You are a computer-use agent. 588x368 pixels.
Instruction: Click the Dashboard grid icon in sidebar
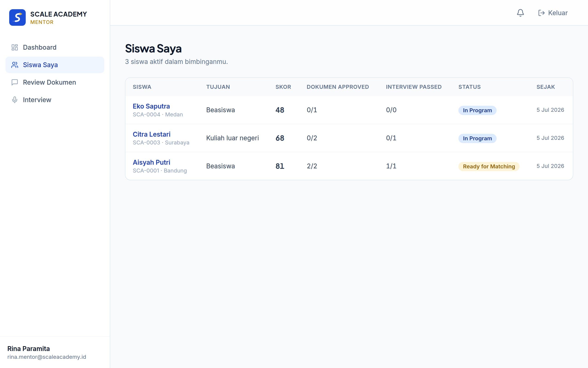pyautogui.click(x=14, y=47)
